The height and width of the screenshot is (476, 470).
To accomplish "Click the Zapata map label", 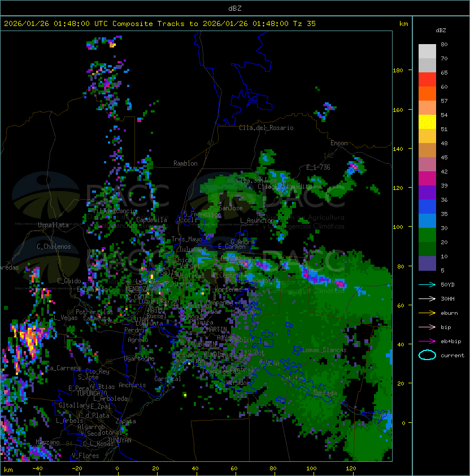I will coord(125,421).
